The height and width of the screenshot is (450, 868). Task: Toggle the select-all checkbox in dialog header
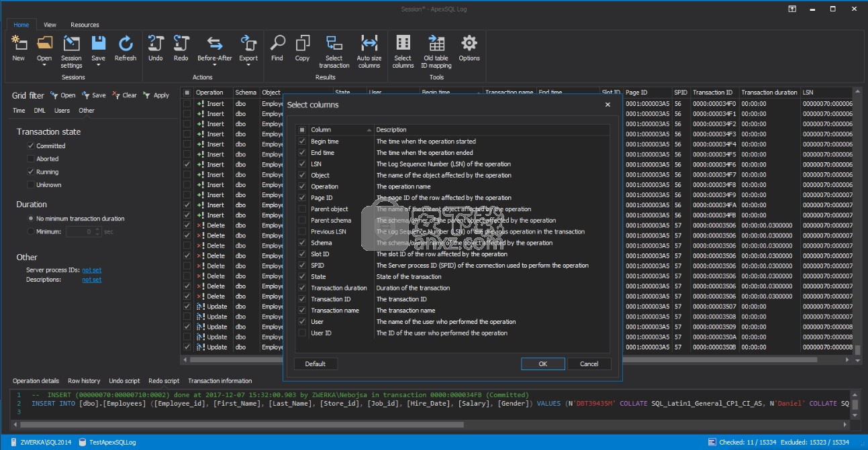302,130
